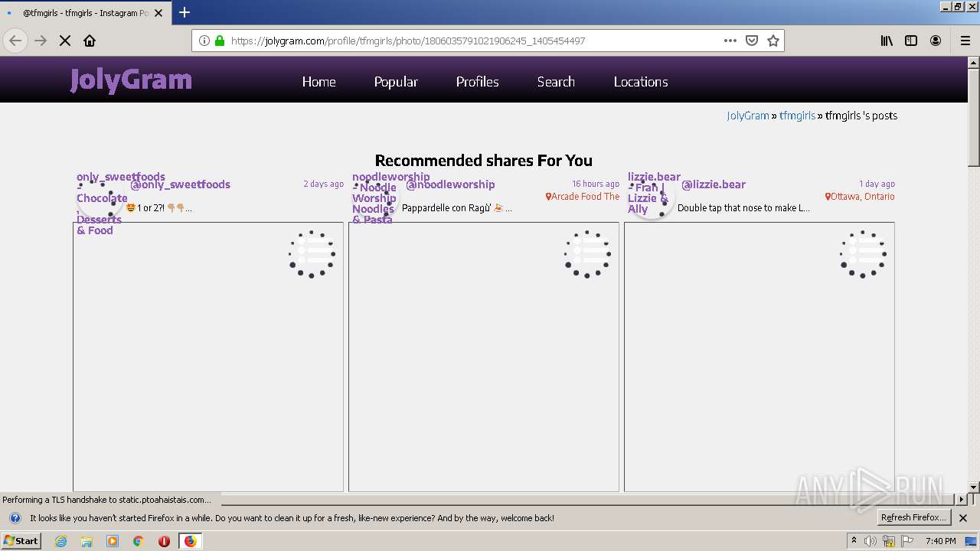Screen dimensions: 980x551
Task: Launch Opera from the taskbar
Action: [164, 541]
